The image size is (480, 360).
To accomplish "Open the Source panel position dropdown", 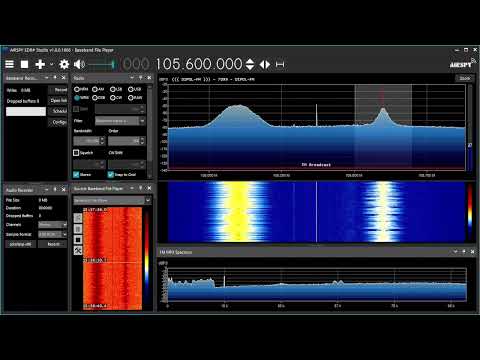I will [x=132, y=188].
